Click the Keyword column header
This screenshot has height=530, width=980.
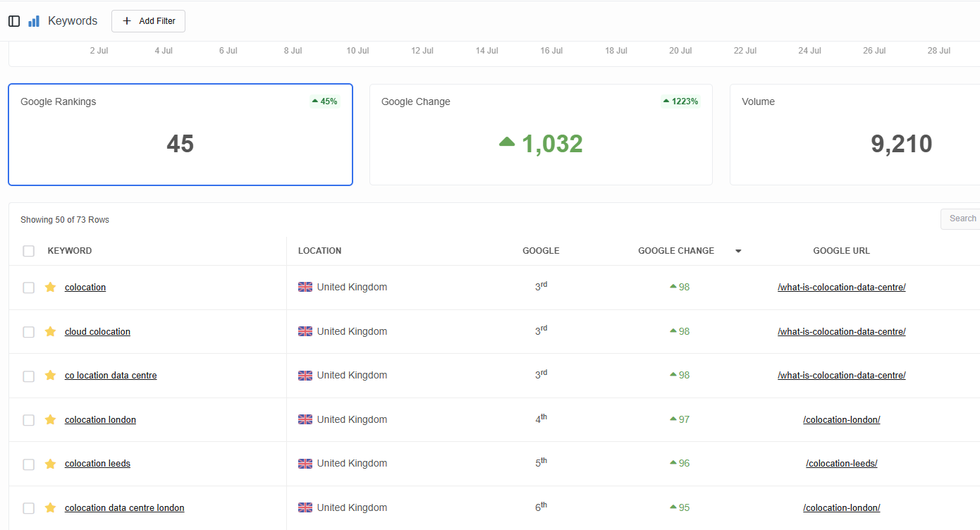pos(70,251)
